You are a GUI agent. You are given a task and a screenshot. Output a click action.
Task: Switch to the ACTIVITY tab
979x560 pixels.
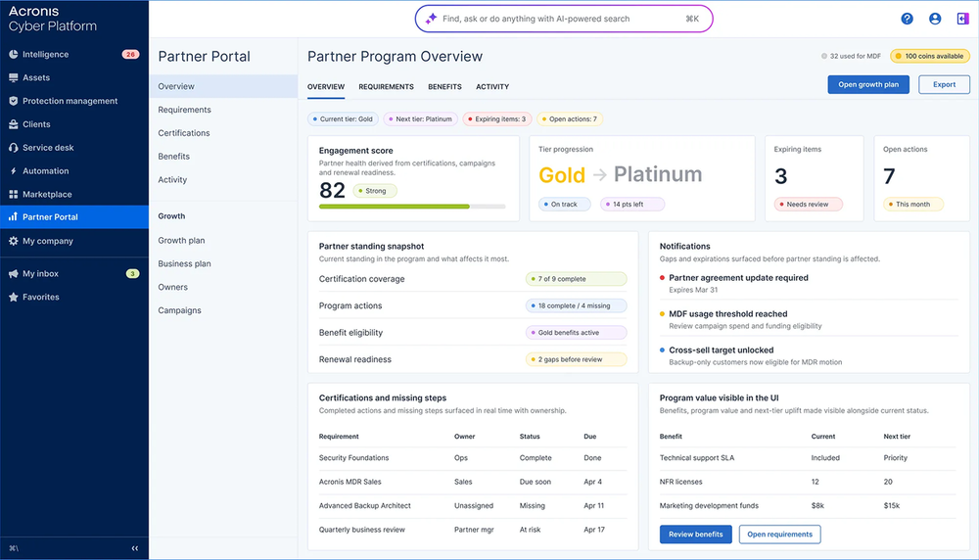point(492,87)
